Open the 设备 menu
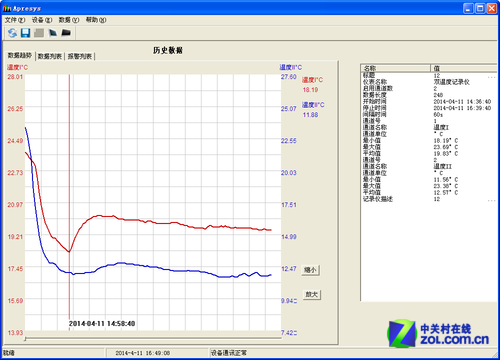Viewport: 500px width, 360px height. click(42, 20)
